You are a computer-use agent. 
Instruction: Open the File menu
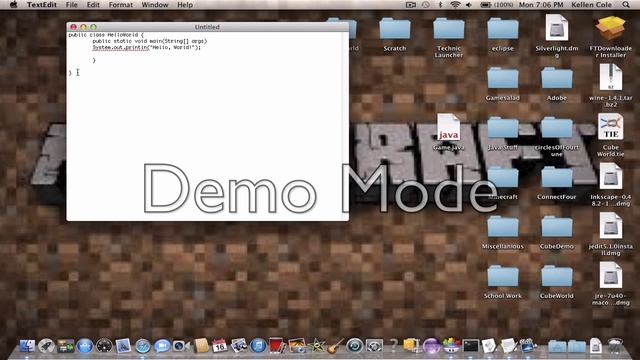point(71,5)
